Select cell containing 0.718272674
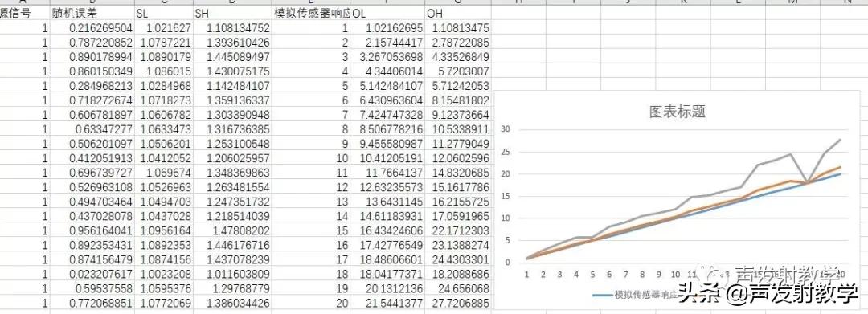868x314 pixels. pos(92,100)
